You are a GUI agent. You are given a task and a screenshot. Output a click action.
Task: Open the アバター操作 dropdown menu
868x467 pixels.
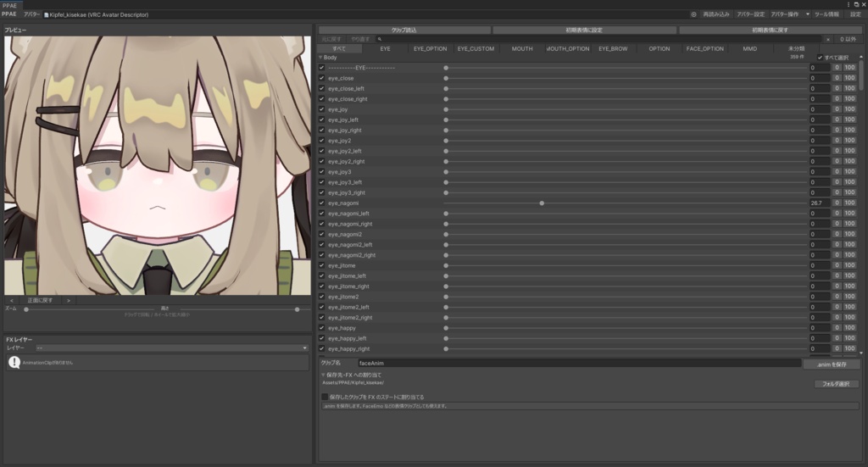click(790, 14)
